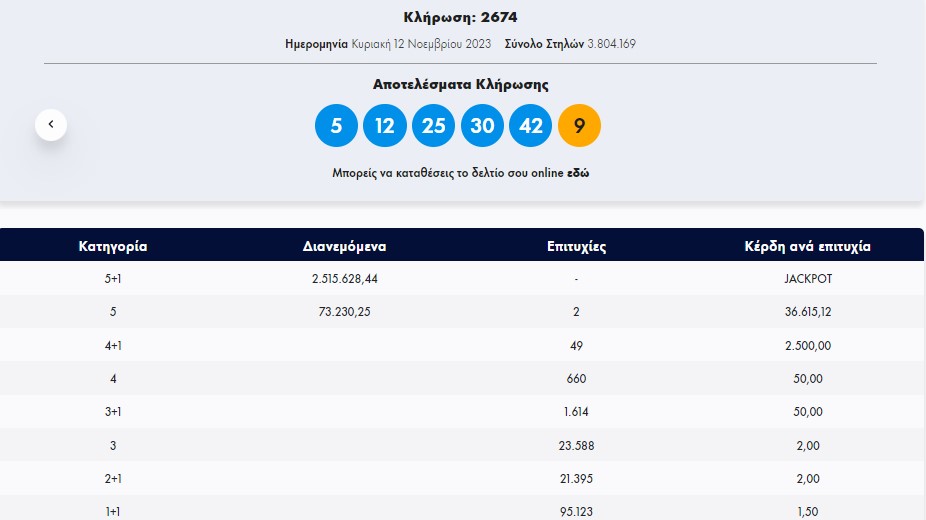This screenshot has width=926, height=520.
Task: Click the 2.515.628,44 distributed amount
Action: pos(344,279)
